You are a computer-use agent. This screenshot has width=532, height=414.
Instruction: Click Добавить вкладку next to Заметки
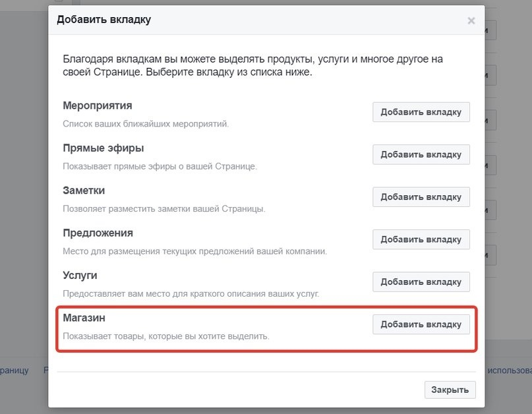tap(421, 197)
